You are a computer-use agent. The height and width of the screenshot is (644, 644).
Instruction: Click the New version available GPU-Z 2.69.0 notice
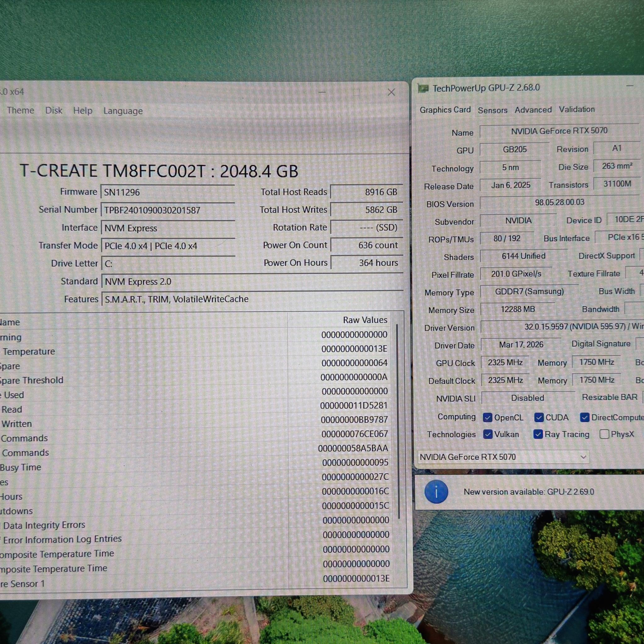[x=529, y=492]
